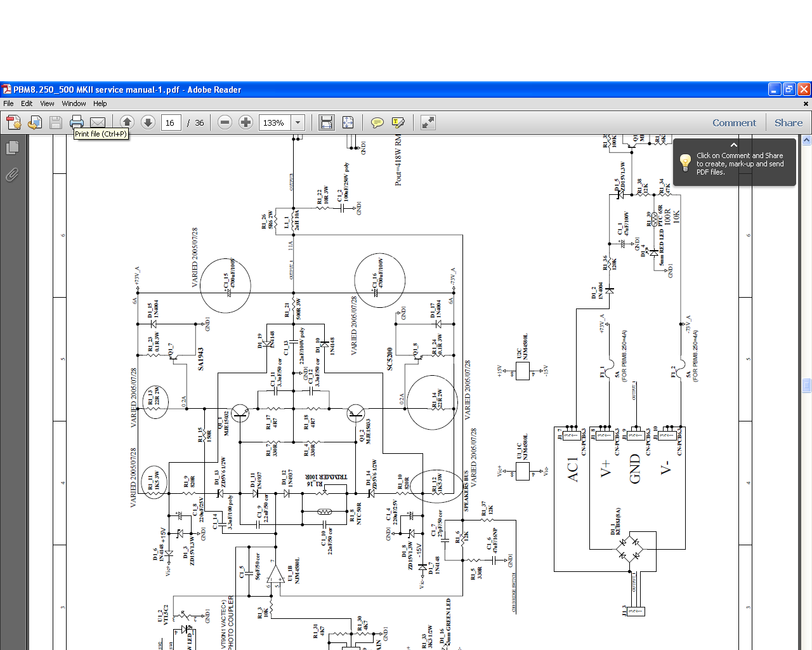812x650 pixels.
Task: Click the 'Pout=418W RM' text
Action: (x=398, y=160)
